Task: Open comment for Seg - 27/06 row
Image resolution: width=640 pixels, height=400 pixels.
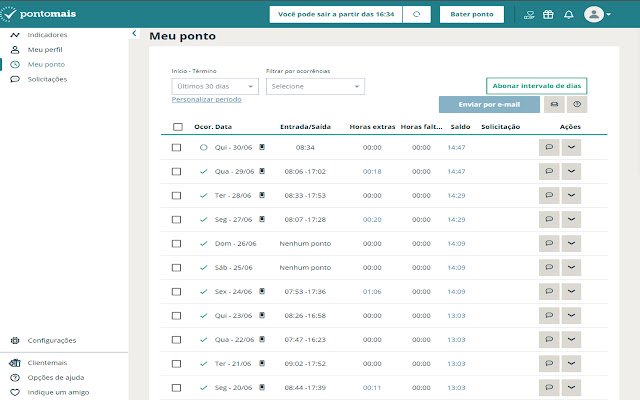Action: coord(549,220)
